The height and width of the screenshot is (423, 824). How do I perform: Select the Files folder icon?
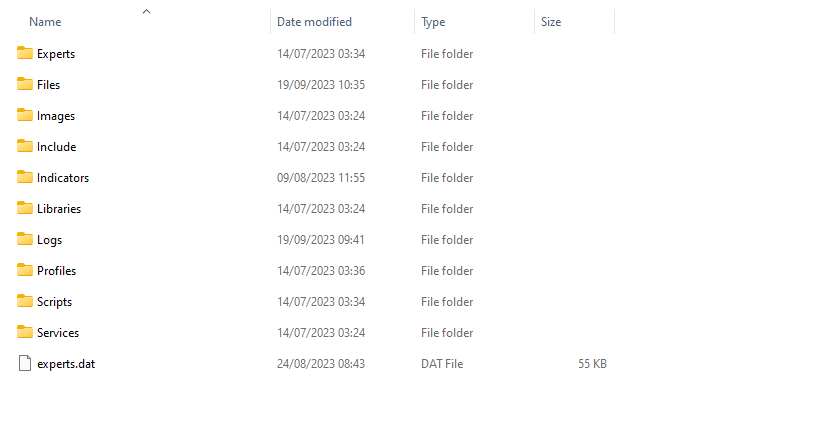[25, 85]
